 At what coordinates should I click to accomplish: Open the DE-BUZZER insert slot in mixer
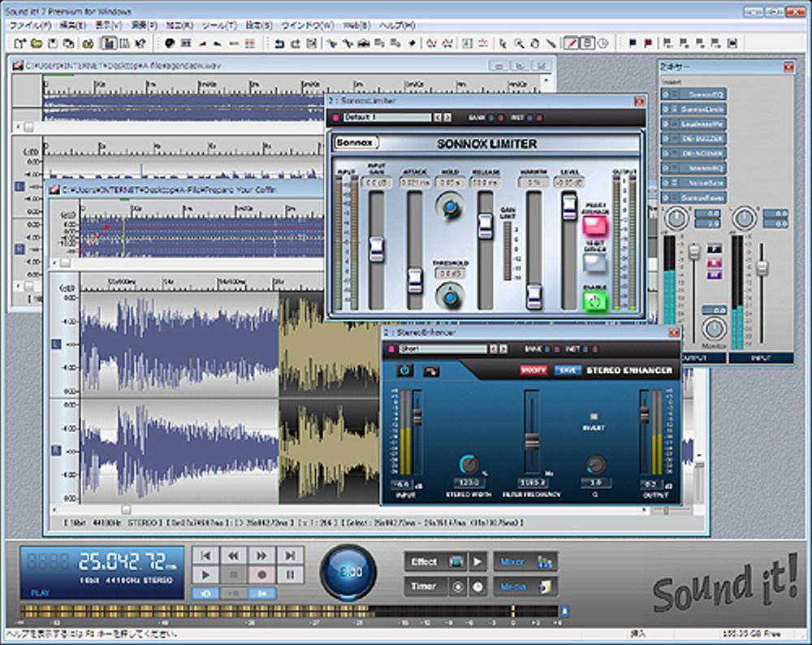(694, 139)
